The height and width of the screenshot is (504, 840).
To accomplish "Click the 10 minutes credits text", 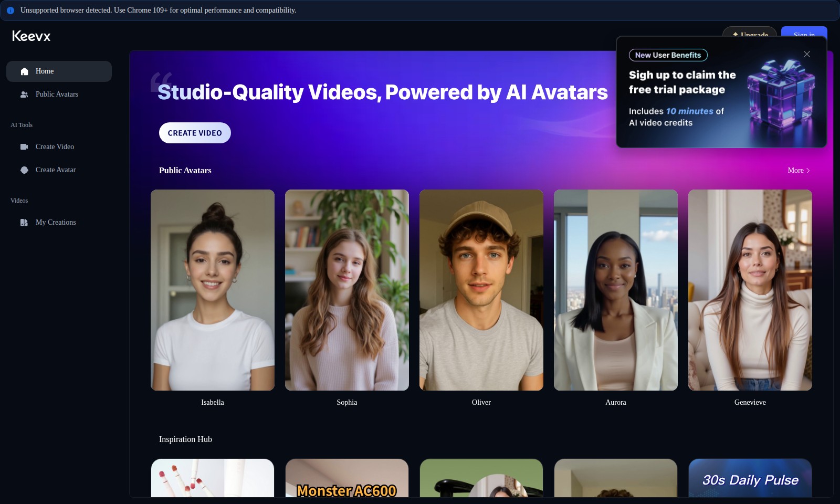I will tap(690, 111).
